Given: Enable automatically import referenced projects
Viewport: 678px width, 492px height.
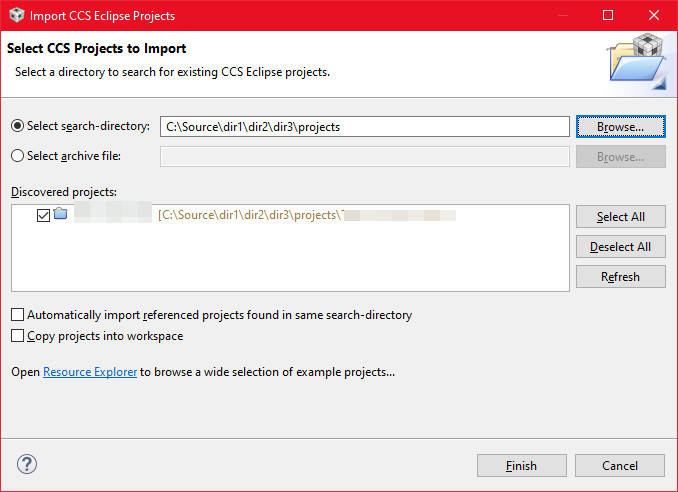Looking at the screenshot, I should (x=17, y=314).
